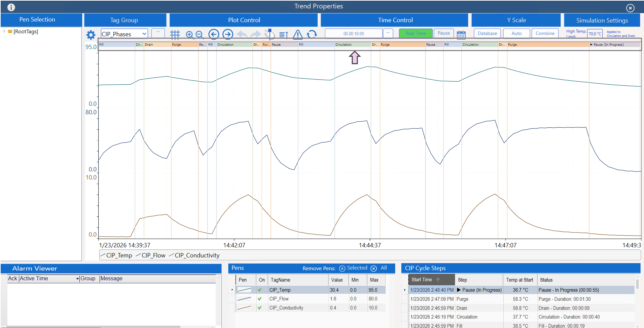This screenshot has width=644, height=328.
Task: Click the Combine button for Y scales
Action: 545,33
